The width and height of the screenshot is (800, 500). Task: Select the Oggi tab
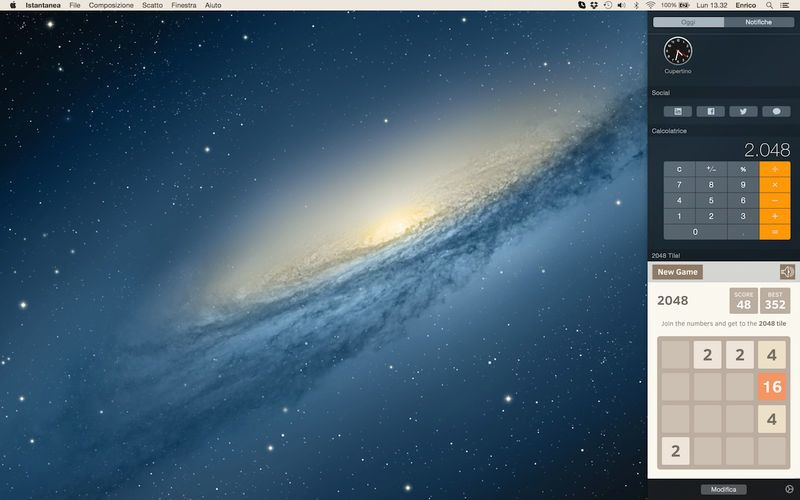tap(688, 22)
